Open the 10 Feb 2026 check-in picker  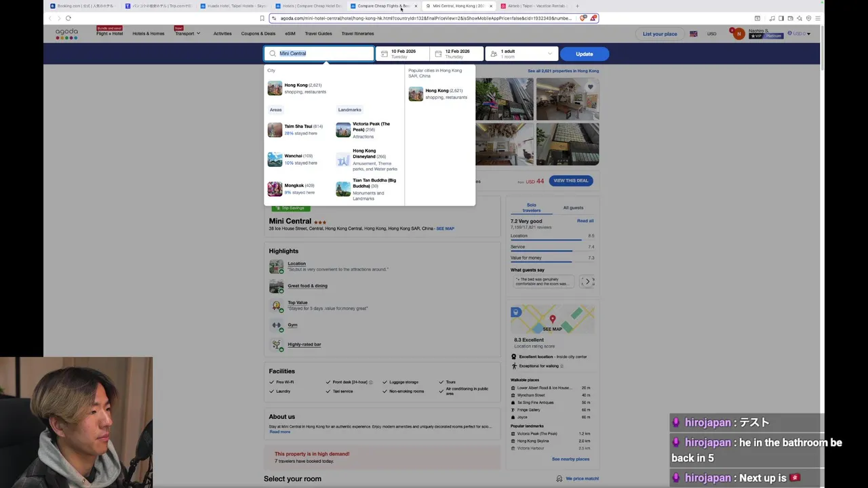[x=403, y=54]
